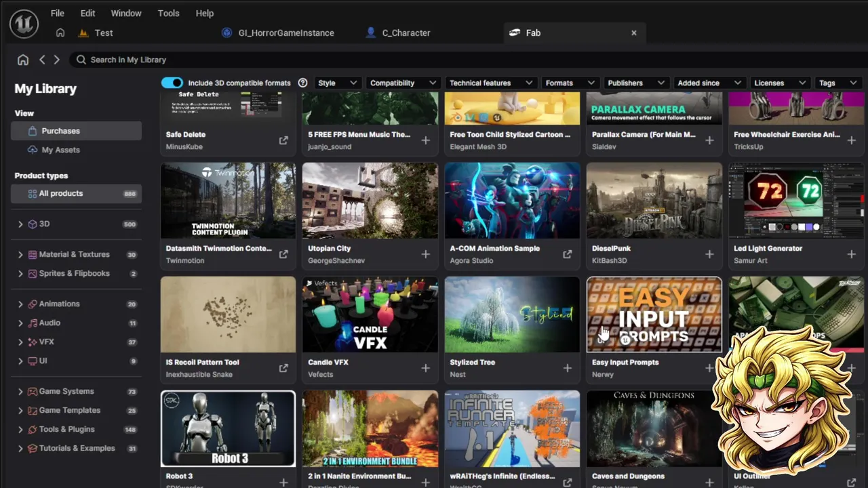Add Robot 3 to project
The width and height of the screenshot is (868, 488).
coord(283,482)
